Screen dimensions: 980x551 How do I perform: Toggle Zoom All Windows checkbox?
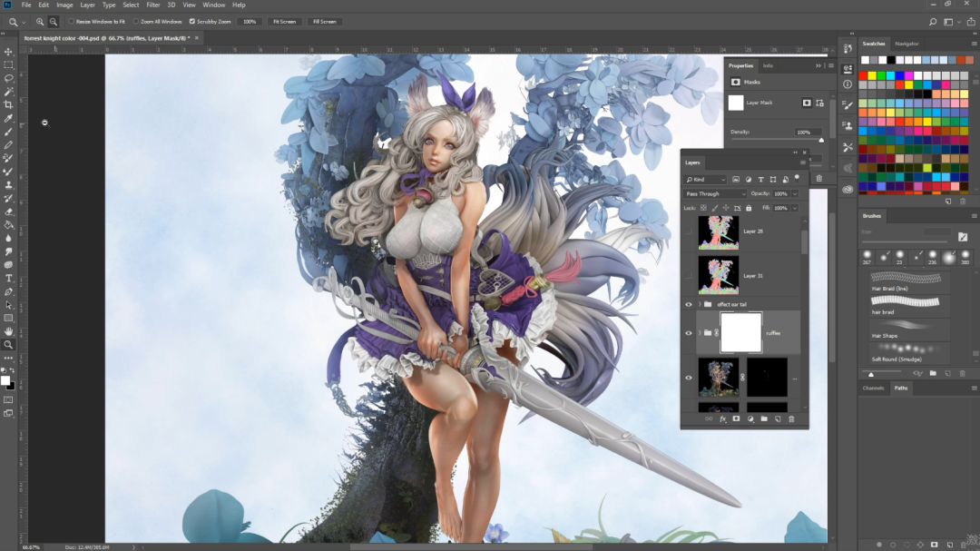pos(135,21)
